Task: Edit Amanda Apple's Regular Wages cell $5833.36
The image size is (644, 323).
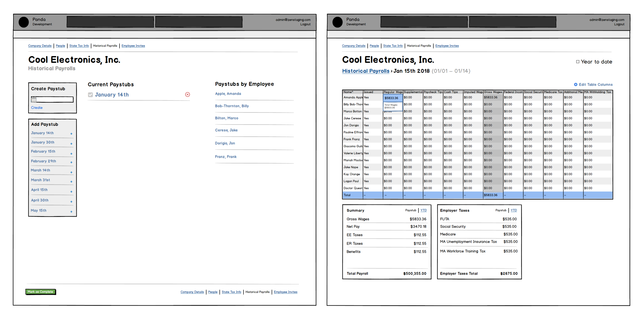Action: tap(393, 98)
